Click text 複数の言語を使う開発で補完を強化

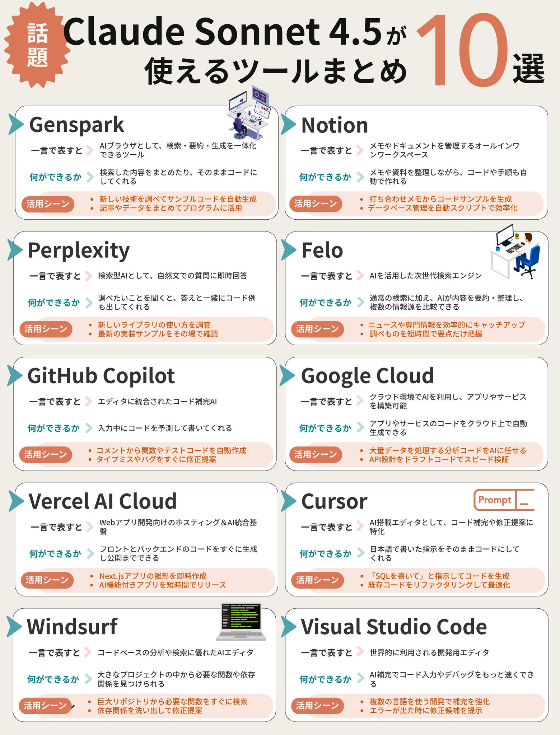click(430, 702)
